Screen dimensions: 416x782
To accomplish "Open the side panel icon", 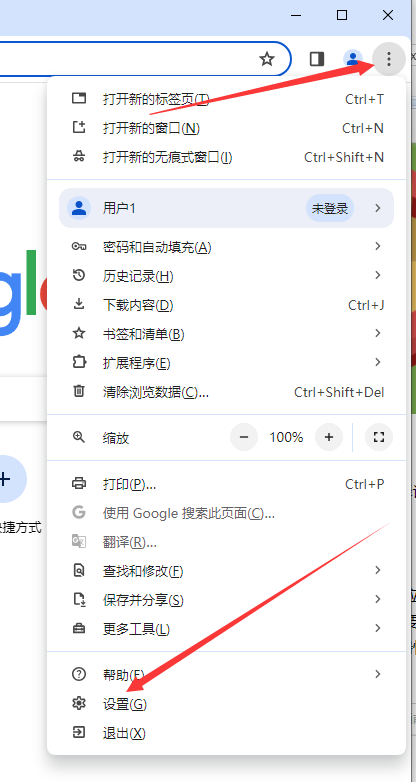I will click(317, 59).
